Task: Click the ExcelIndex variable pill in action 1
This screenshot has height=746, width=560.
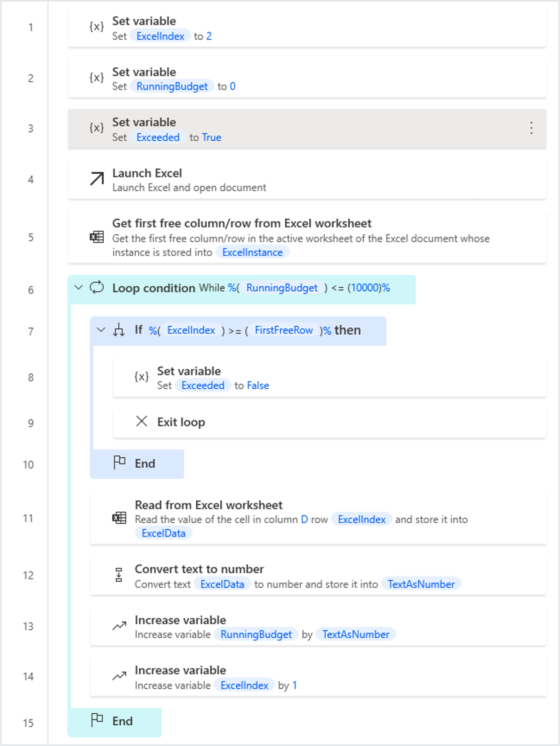Action: (x=161, y=36)
